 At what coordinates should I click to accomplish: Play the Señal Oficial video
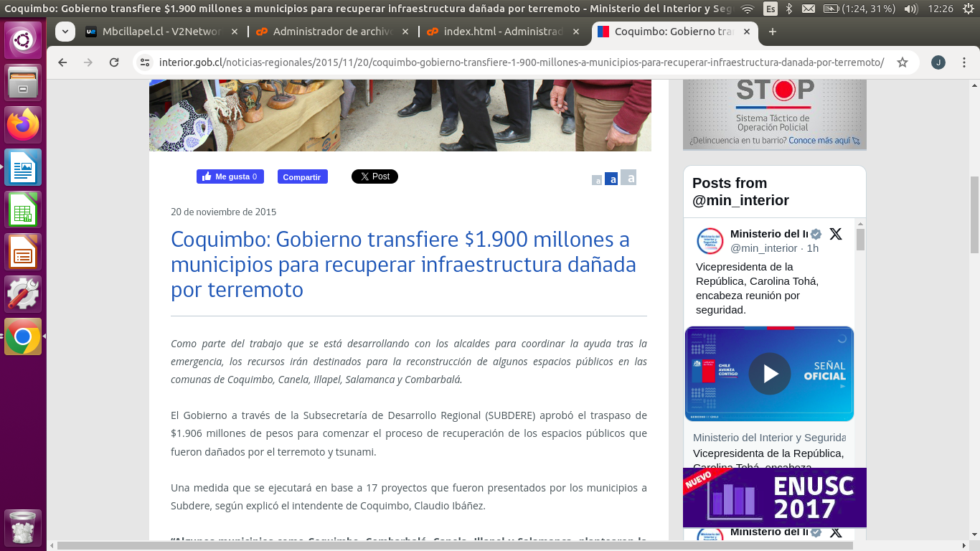[770, 374]
